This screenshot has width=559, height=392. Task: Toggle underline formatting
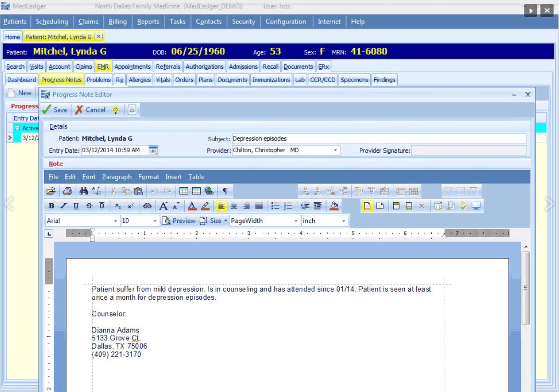[x=76, y=206]
